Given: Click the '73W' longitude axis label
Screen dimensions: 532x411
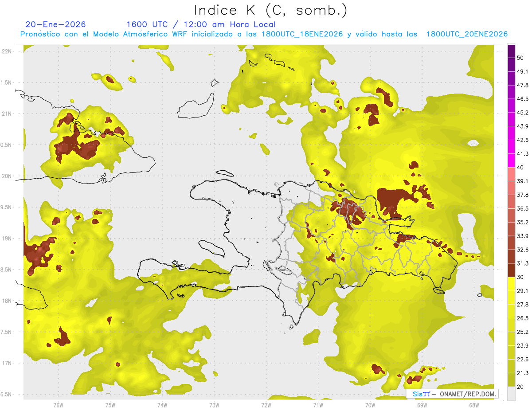Looking at the screenshot, I should click(x=214, y=405).
